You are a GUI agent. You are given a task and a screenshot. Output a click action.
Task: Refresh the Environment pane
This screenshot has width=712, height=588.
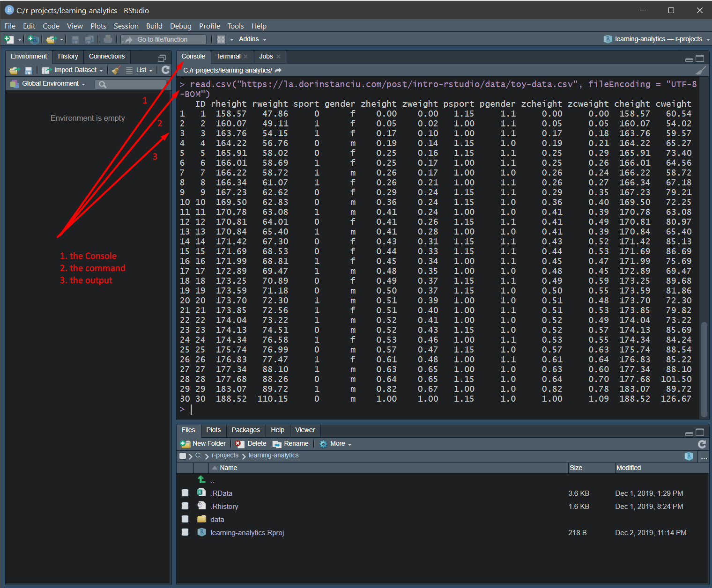tap(165, 70)
